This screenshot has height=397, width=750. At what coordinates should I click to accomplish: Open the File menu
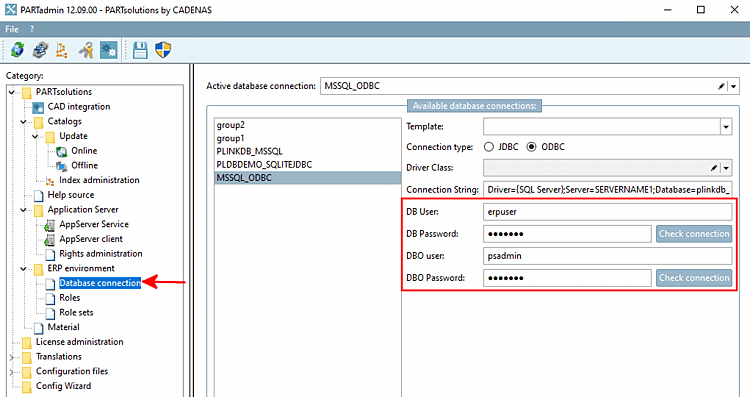tap(12, 29)
